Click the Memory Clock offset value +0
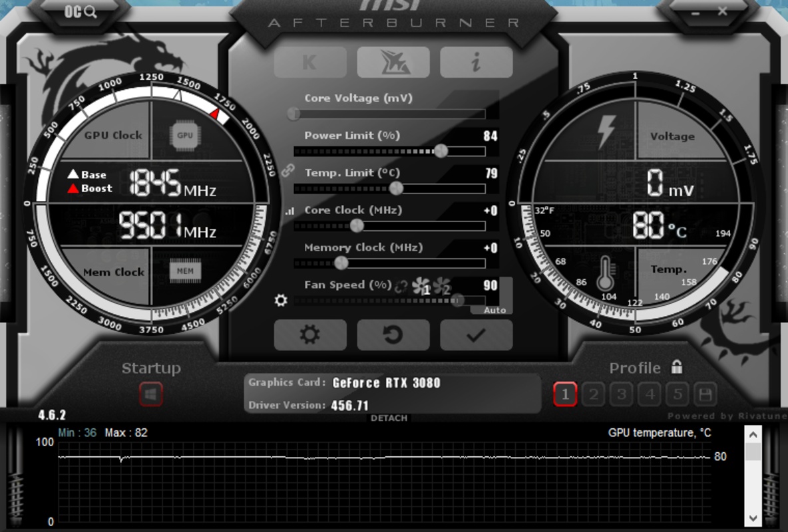The image size is (788, 532). (491, 247)
